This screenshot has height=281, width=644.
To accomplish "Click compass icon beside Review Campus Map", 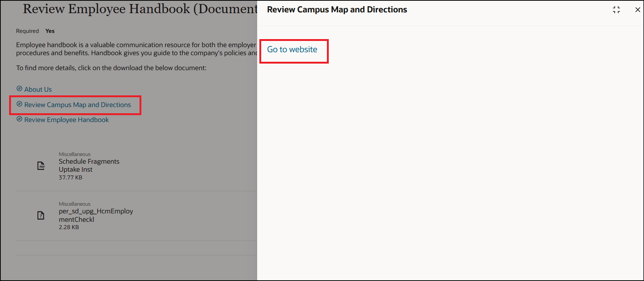I will pos(19,104).
